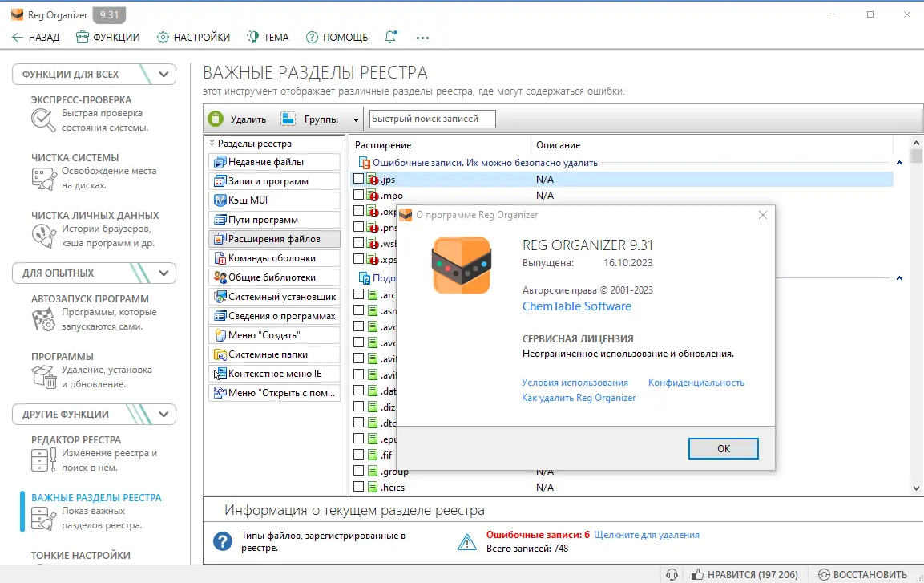
Task: Tick the .group entry checkbox
Action: pyautogui.click(x=358, y=471)
